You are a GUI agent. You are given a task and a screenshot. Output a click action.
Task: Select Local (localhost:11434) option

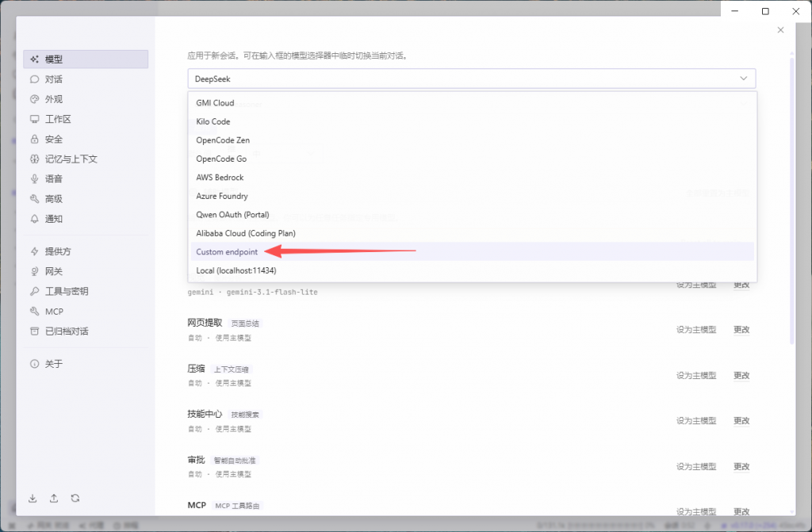coord(472,270)
